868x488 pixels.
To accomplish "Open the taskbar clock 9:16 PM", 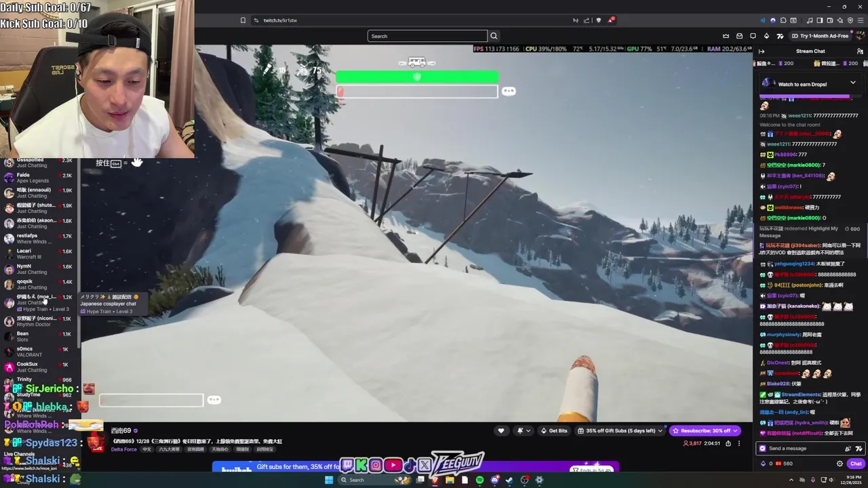I will [851, 481].
